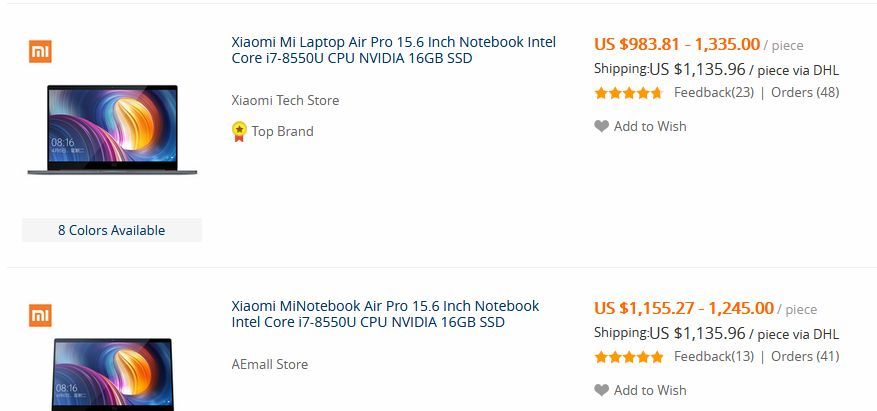Click the heart icon for the first laptop

[601, 126]
